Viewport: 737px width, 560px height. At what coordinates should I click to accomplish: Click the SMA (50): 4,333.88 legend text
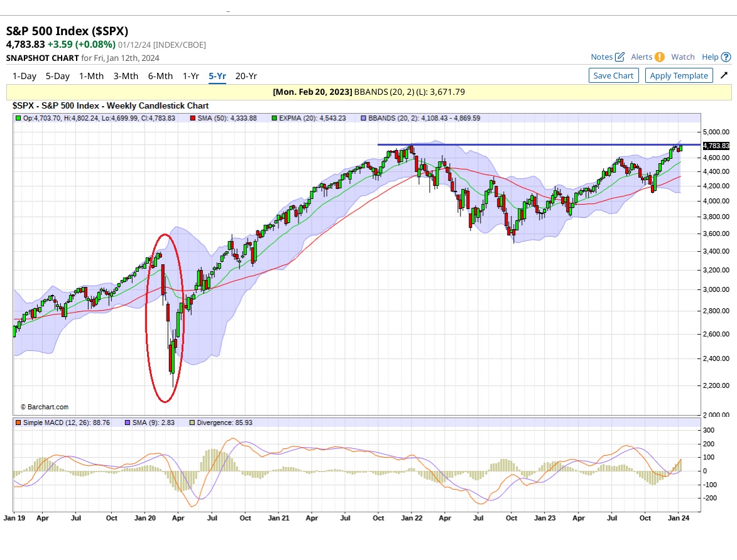(227, 119)
